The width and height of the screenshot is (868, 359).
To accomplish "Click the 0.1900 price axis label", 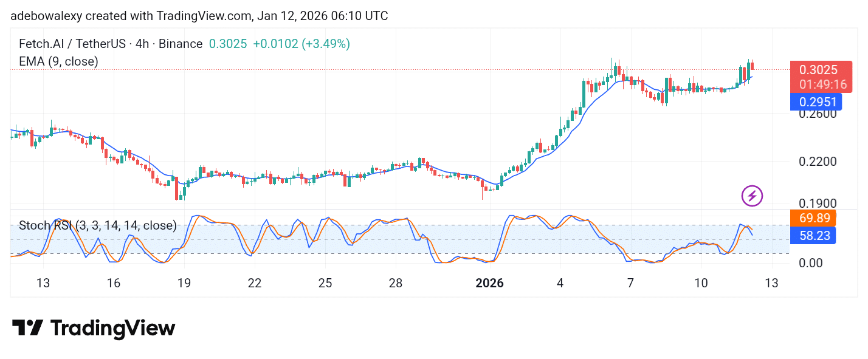I will (x=818, y=203).
